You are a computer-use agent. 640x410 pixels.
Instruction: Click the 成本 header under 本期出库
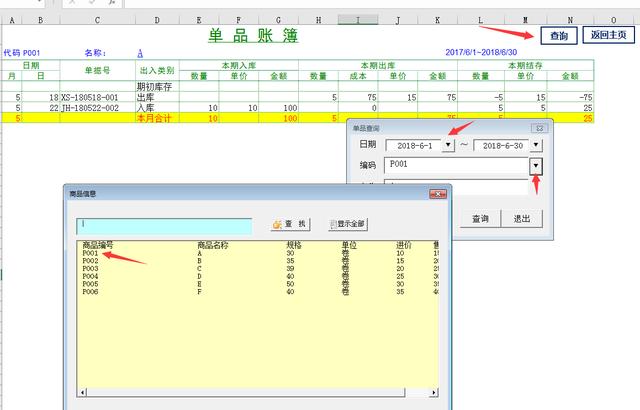[x=358, y=76]
